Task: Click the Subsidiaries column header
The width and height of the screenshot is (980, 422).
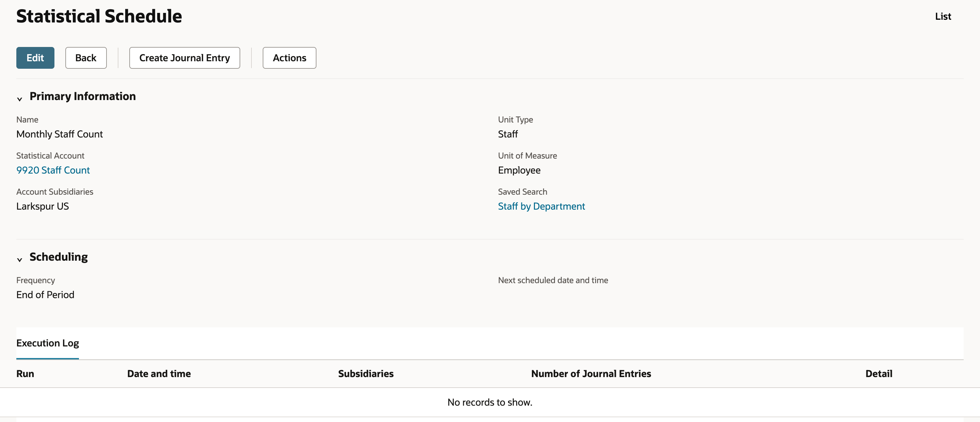Action: (x=365, y=374)
